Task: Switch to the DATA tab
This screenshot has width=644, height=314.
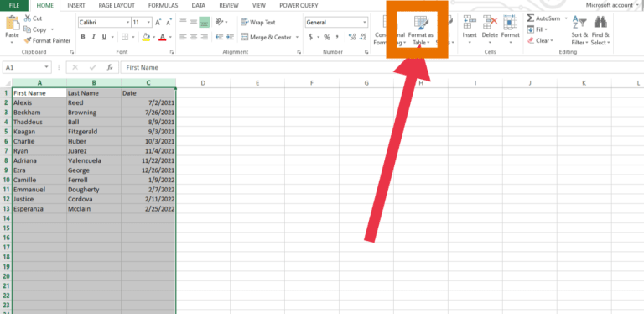Action: 199,5
